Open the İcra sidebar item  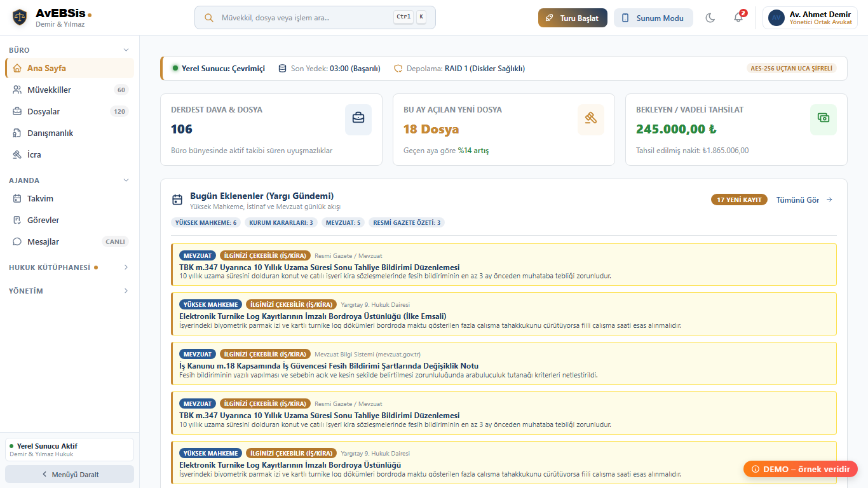click(x=70, y=154)
